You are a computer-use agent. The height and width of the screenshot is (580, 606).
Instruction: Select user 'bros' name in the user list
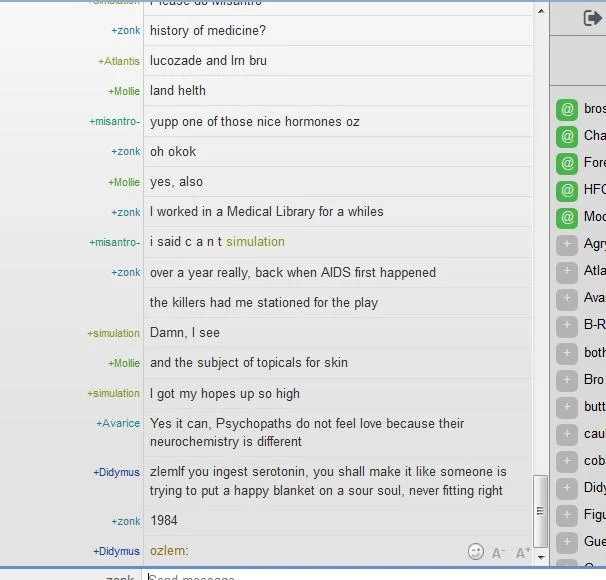point(595,109)
